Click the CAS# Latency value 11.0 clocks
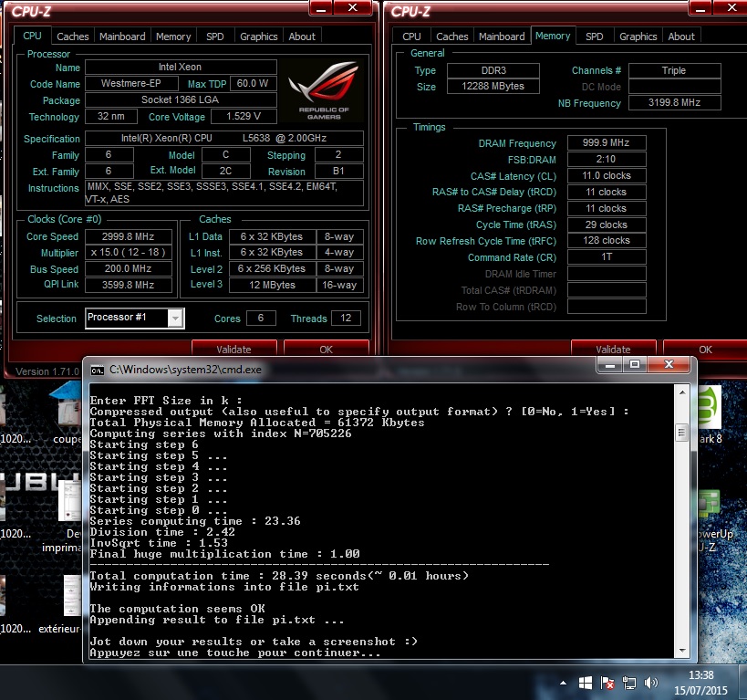Image resolution: width=747 pixels, height=700 pixels. point(607,175)
